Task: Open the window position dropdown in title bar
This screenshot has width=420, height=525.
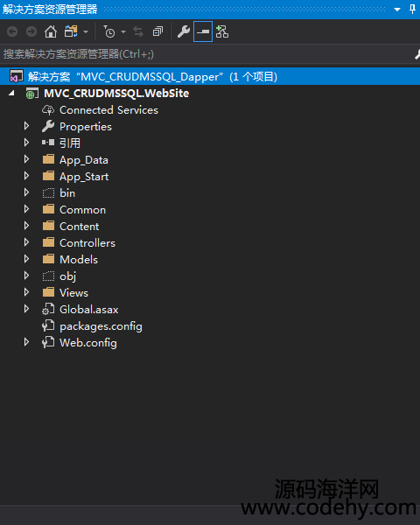Action: tap(397, 10)
